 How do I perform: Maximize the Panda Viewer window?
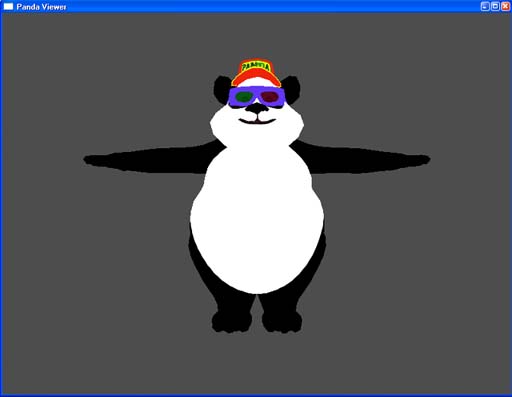point(495,6)
